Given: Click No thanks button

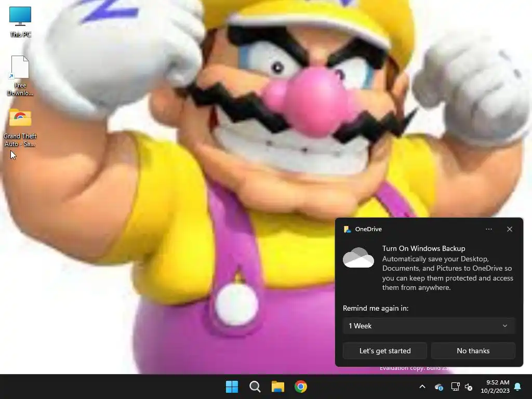Looking at the screenshot, I should click(473, 351).
